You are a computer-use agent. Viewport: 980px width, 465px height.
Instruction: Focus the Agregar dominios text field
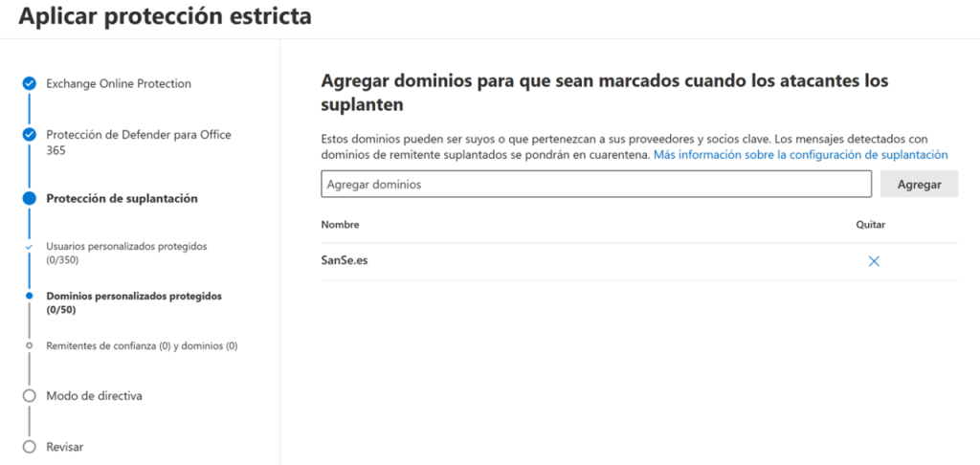[595, 184]
